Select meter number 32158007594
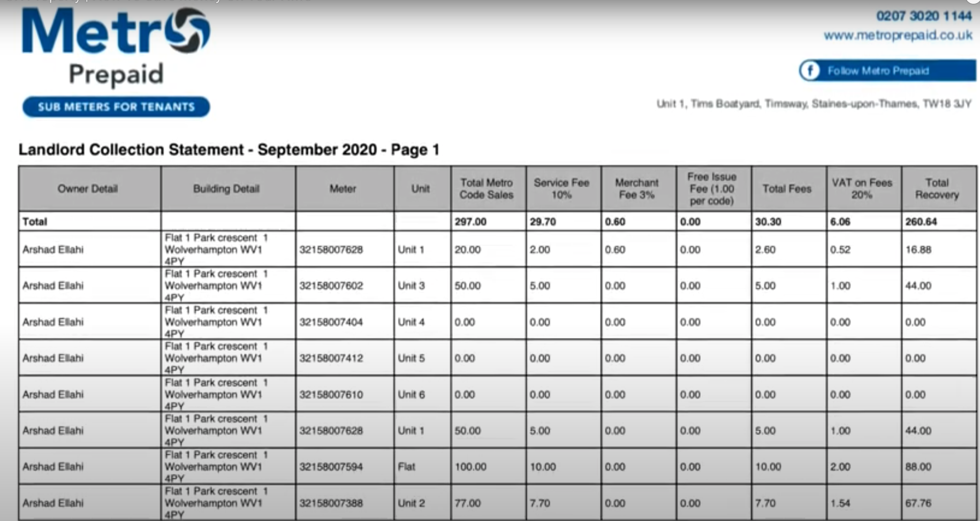 pyautogui.click(x=331, y=466)
